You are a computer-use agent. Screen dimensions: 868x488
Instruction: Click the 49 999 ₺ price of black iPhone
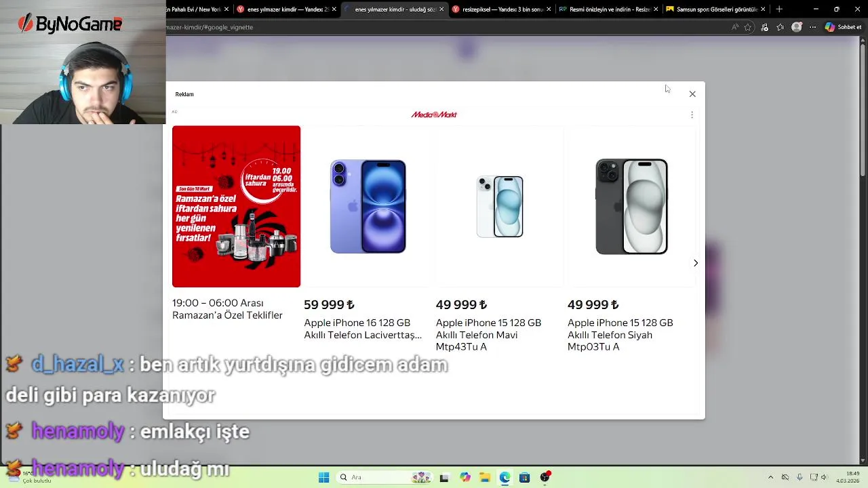click(593, 305)
